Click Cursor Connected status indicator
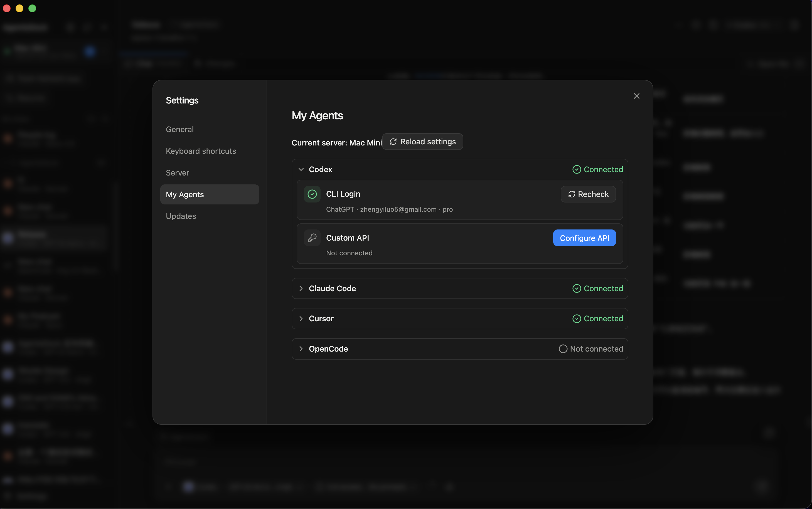 pos(597,318)
